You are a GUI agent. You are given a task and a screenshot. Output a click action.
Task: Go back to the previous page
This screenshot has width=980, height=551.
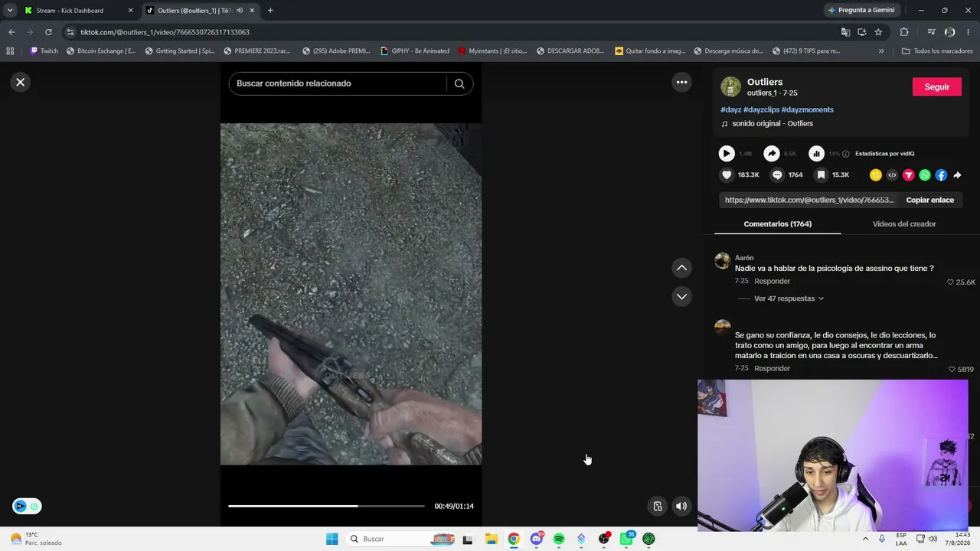tap(11, 32)
